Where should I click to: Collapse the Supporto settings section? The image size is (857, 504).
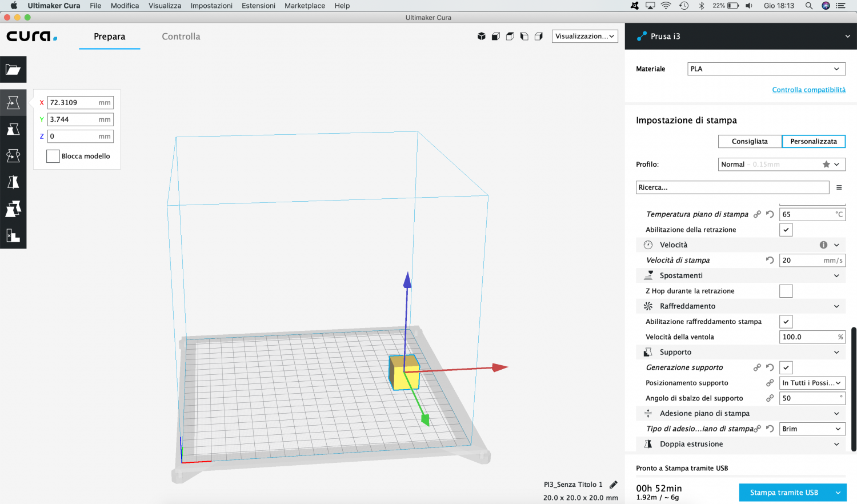point(740,352)
